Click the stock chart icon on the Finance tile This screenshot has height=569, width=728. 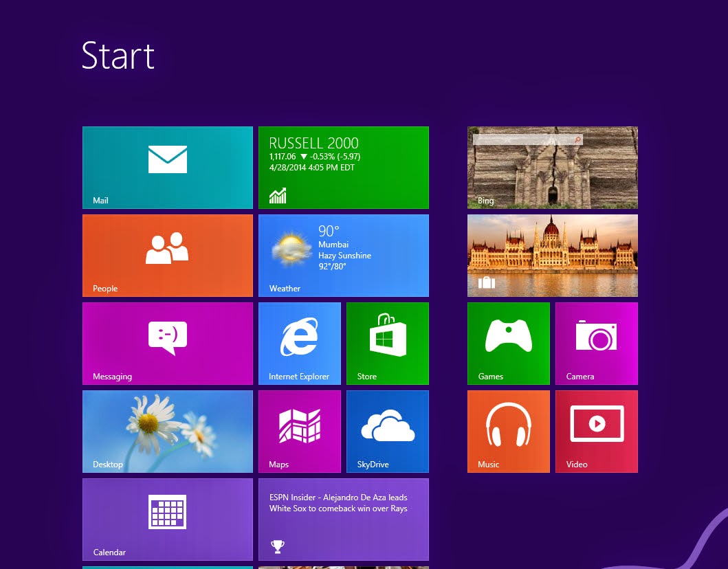point(278,196)
